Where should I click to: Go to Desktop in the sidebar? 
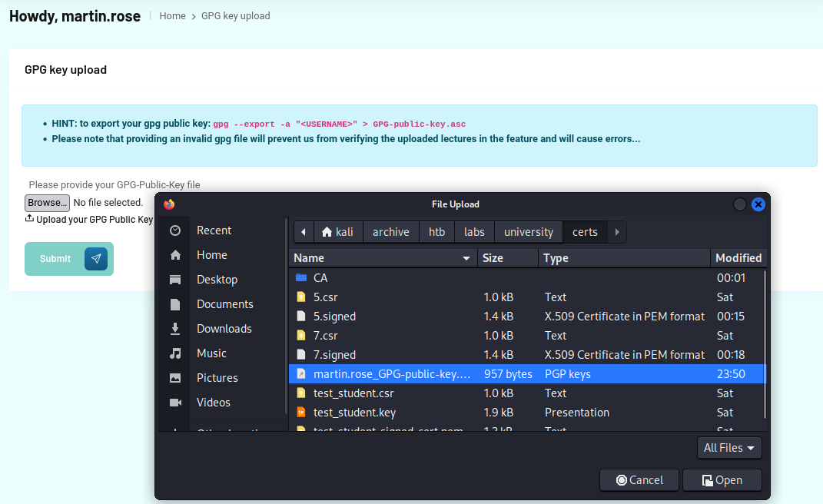tap(217, 280)
